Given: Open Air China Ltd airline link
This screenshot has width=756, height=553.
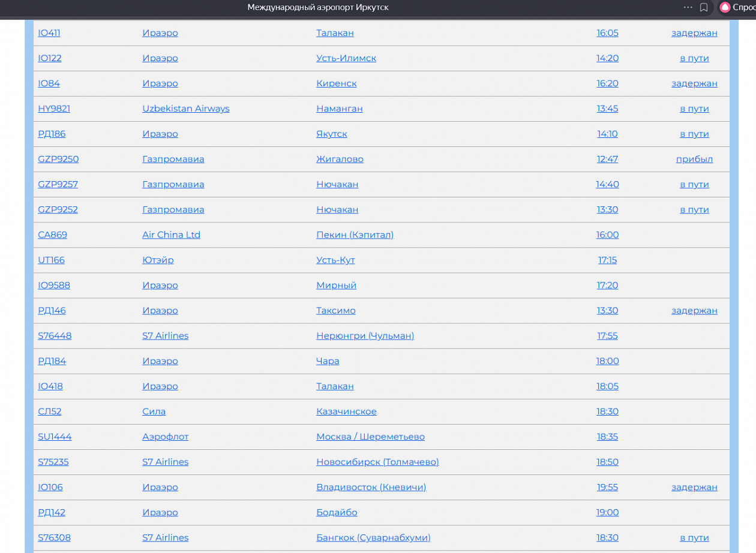Looking at the screenshot, I should [171, 235].
